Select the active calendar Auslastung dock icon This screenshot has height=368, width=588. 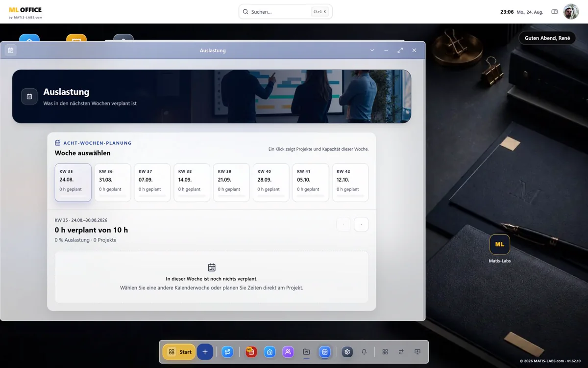(324, 352)
